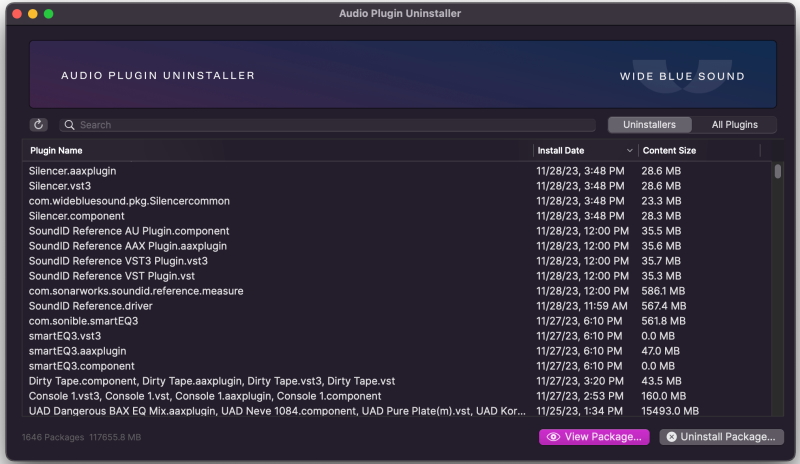
Task: Click the 47.0 MB content size cell
Action: [660, 351]
